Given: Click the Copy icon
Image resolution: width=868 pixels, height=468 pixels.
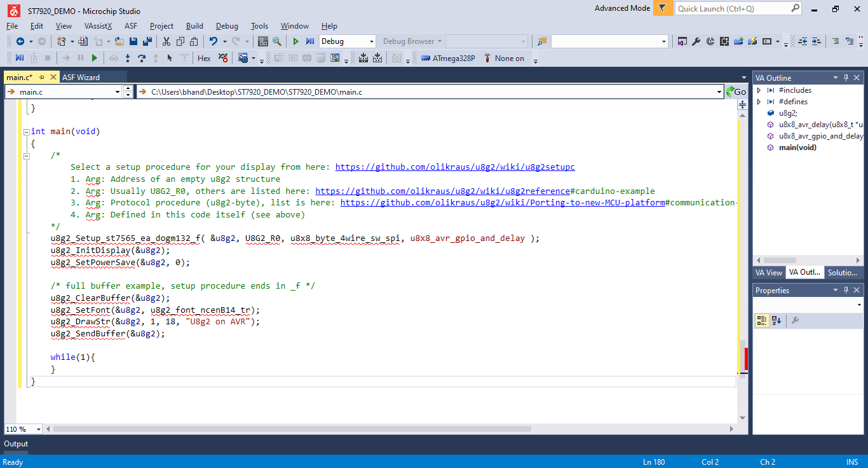Looking at the screenshot, I should click(x=180, y=41).
